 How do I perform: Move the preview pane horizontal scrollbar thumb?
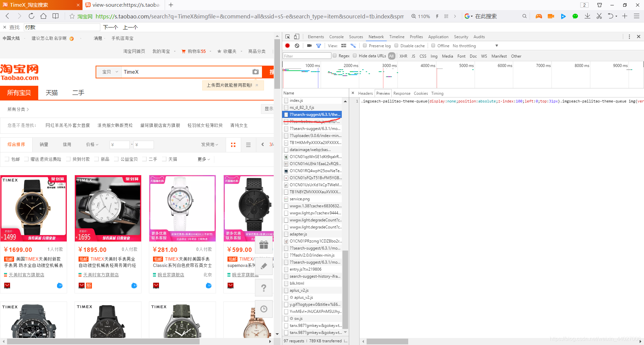point(387,341)
